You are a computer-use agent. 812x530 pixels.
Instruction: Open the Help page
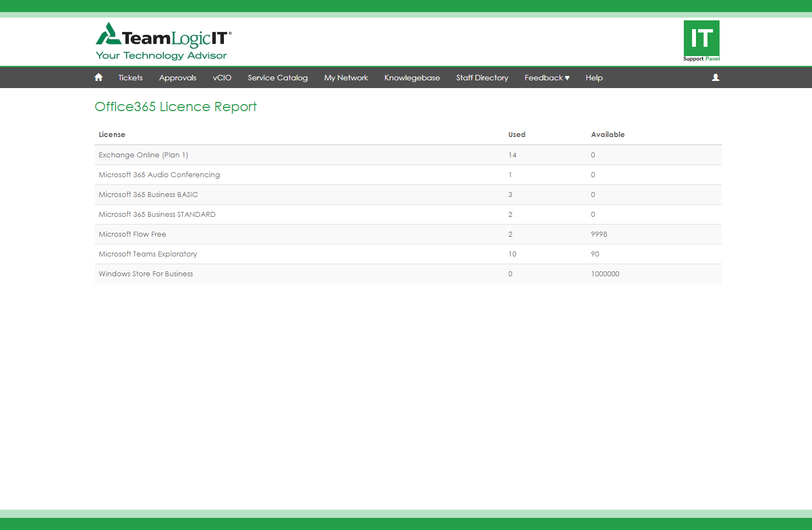point(594,78)
